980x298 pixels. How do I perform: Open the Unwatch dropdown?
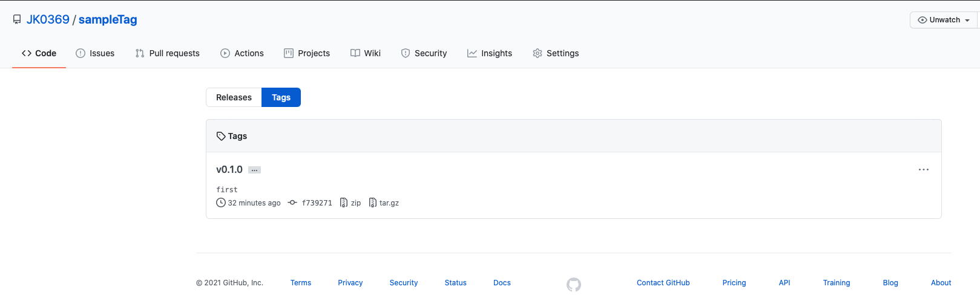[944, 20]
